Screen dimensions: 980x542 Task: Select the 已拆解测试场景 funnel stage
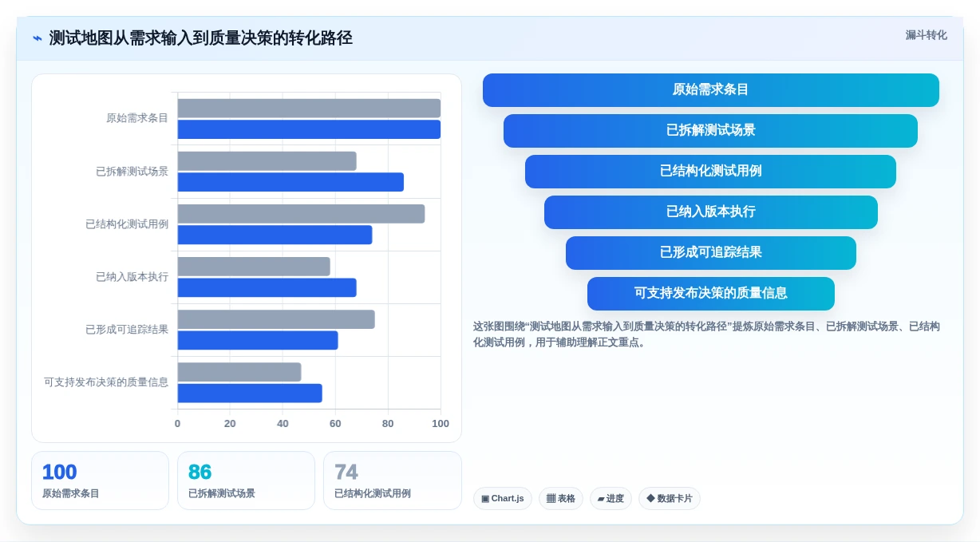(x=710, y=131)
